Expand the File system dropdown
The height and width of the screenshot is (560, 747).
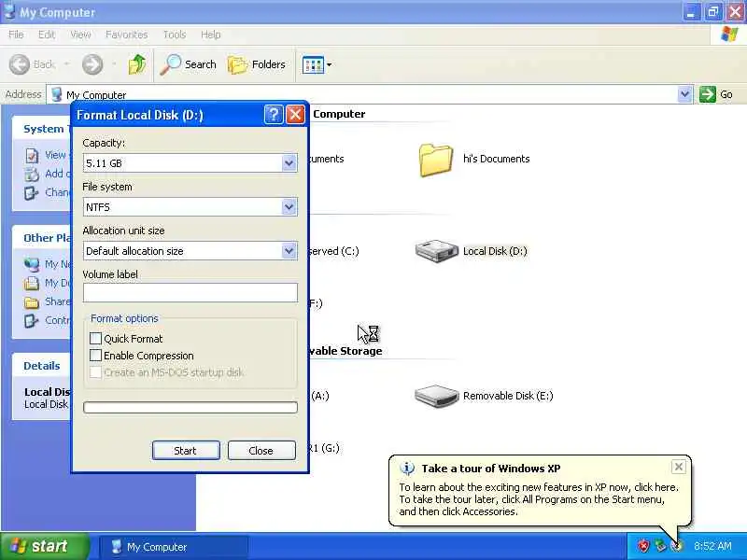289,206
